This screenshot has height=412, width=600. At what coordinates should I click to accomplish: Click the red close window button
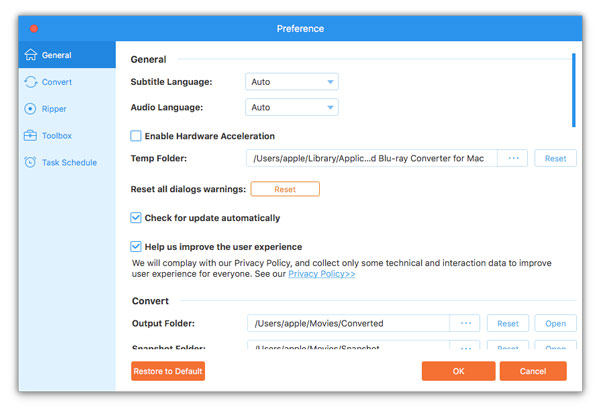[x=34, y=28]
